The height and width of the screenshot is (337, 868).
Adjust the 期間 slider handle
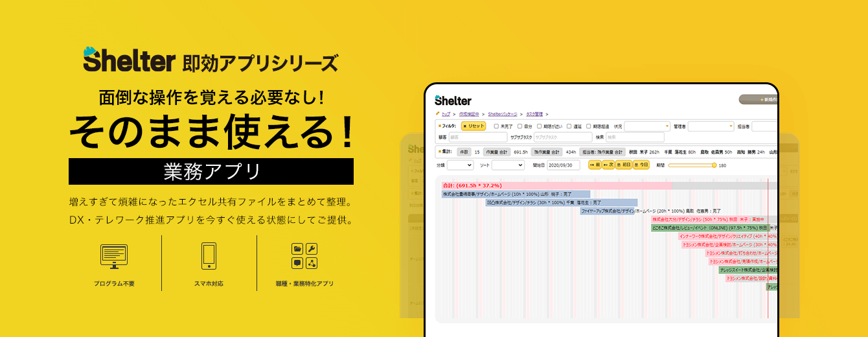tap(714, 165)
